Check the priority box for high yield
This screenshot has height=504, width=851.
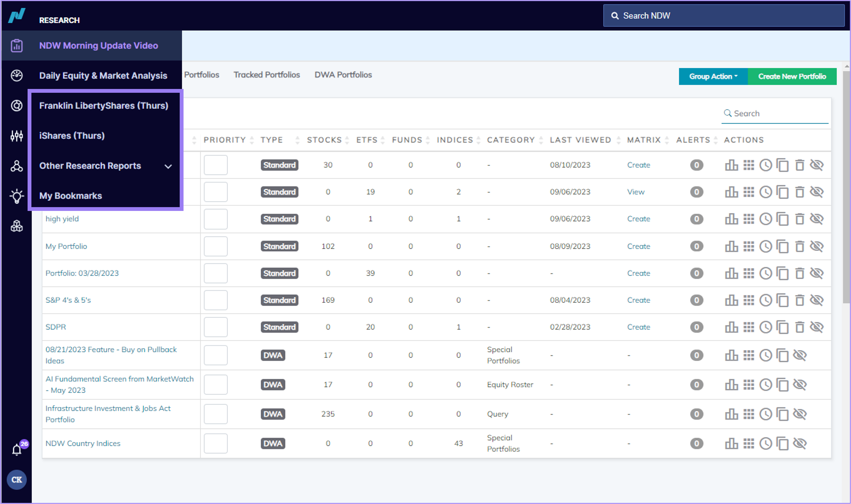tap(216, 219)
